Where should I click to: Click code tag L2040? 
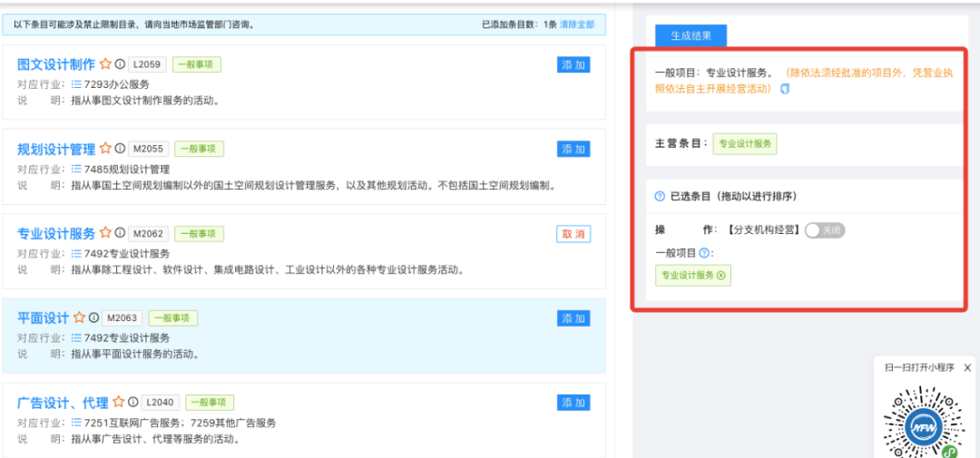[x=161, y=402]
